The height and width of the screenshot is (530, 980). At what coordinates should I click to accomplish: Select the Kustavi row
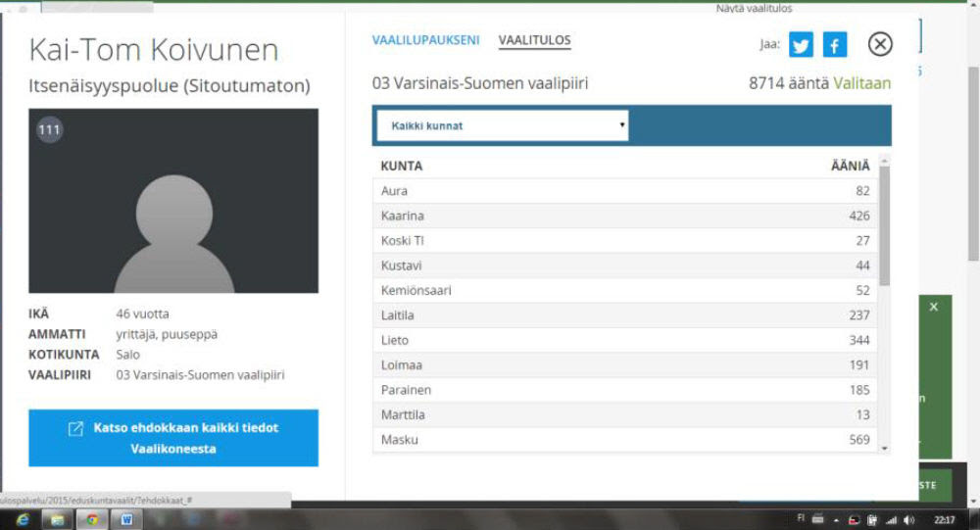pos(625,265)
